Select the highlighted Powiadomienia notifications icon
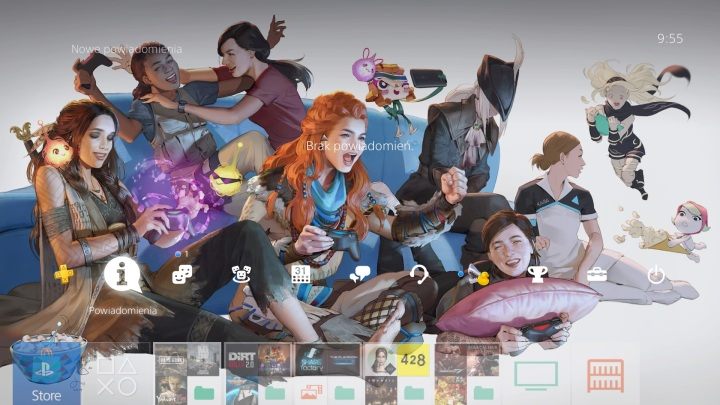 point(122,275)
